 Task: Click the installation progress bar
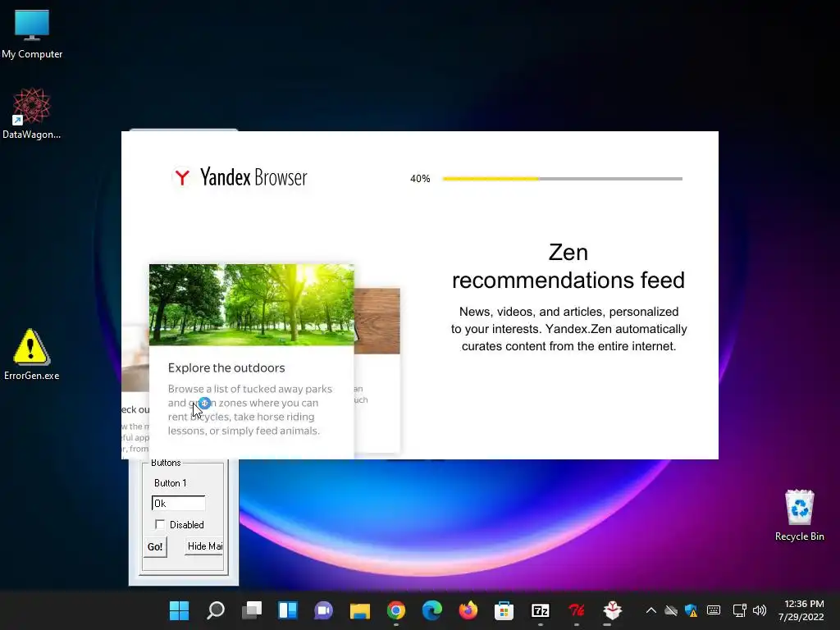563,178
